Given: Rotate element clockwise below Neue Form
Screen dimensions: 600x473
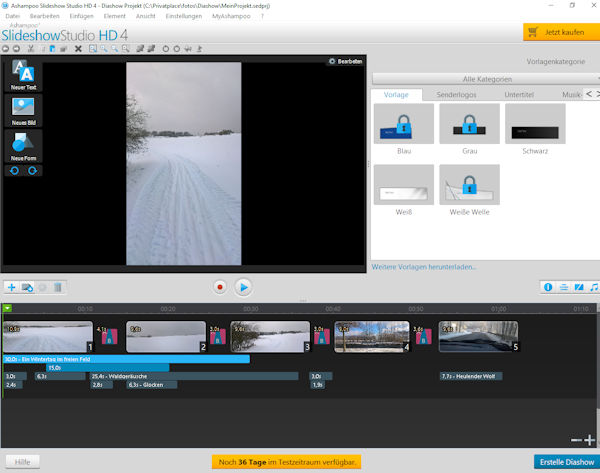Looking at the screenshot, I should pyautogui.click(x=33, y=171).
